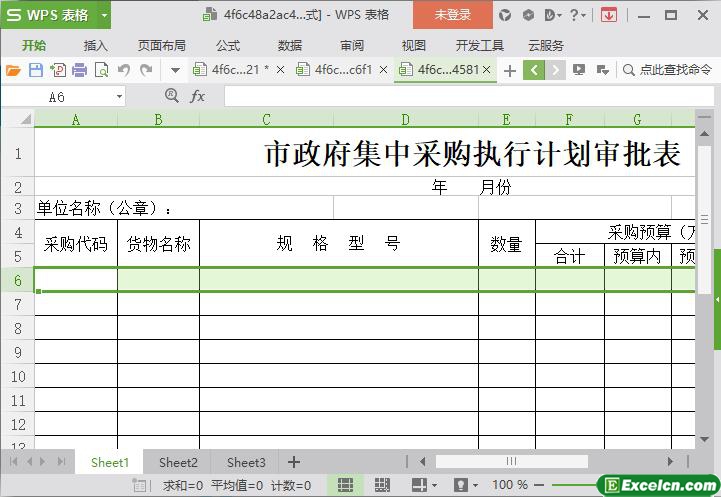Go to previous document tab green arrow
Viewport: 721px width, 497px height.
click(x=534, y=70)
